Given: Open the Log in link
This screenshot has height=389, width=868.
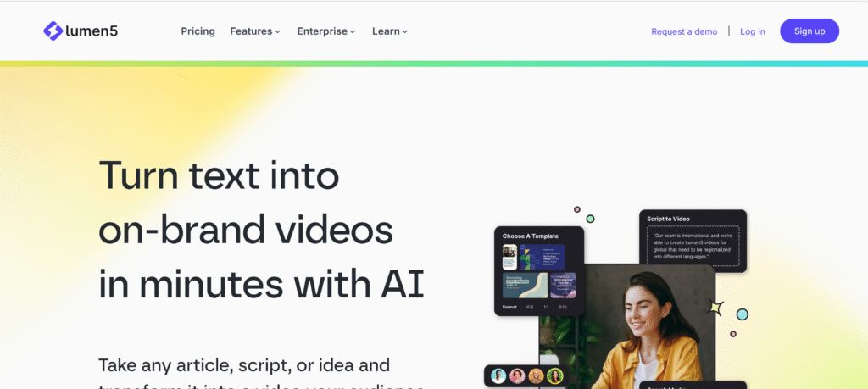Looking at the screenshot, I should coord(753,31).
